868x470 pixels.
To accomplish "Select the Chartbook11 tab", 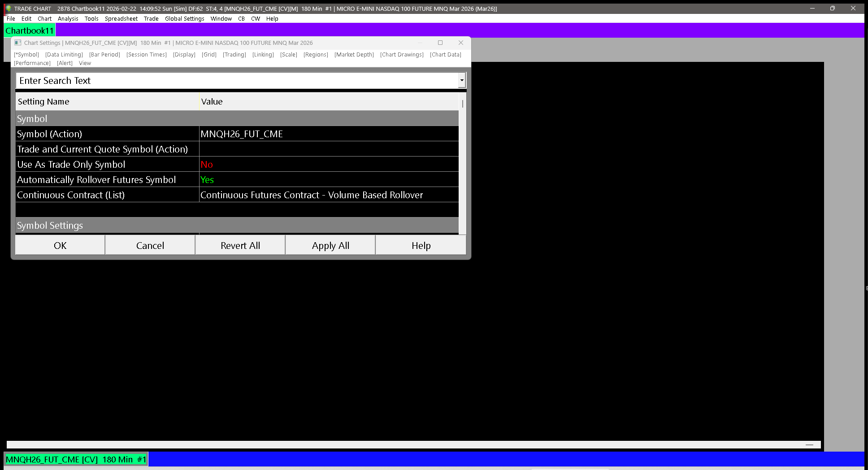I will 30,30.
